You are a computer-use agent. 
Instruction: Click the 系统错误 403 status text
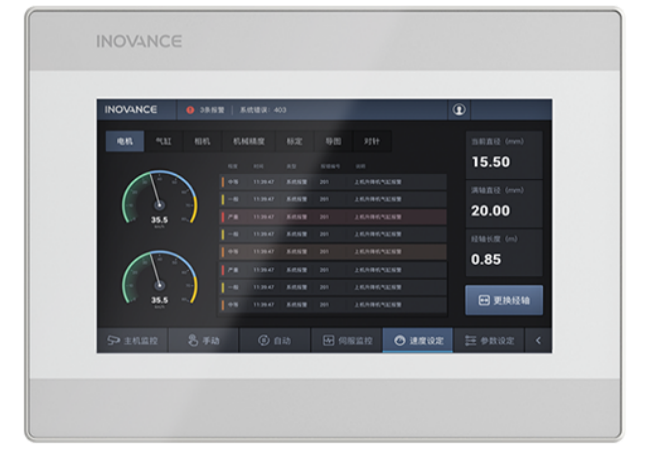coord(263,110)
